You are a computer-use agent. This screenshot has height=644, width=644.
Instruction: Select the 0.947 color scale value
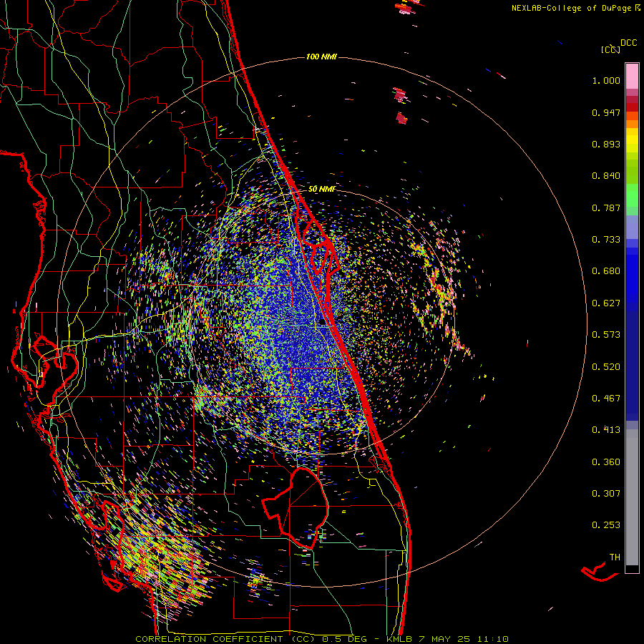click(x=606, y=112)
